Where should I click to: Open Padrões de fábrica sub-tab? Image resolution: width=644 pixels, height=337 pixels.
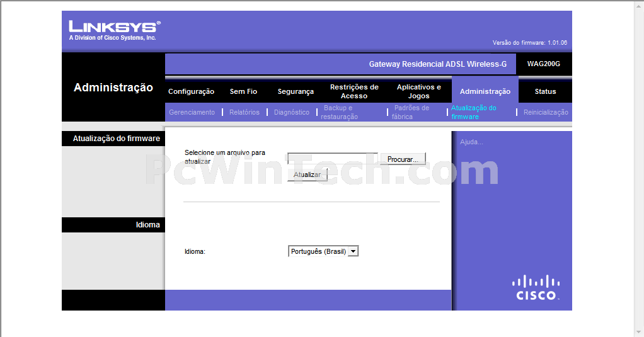(410, 112)
